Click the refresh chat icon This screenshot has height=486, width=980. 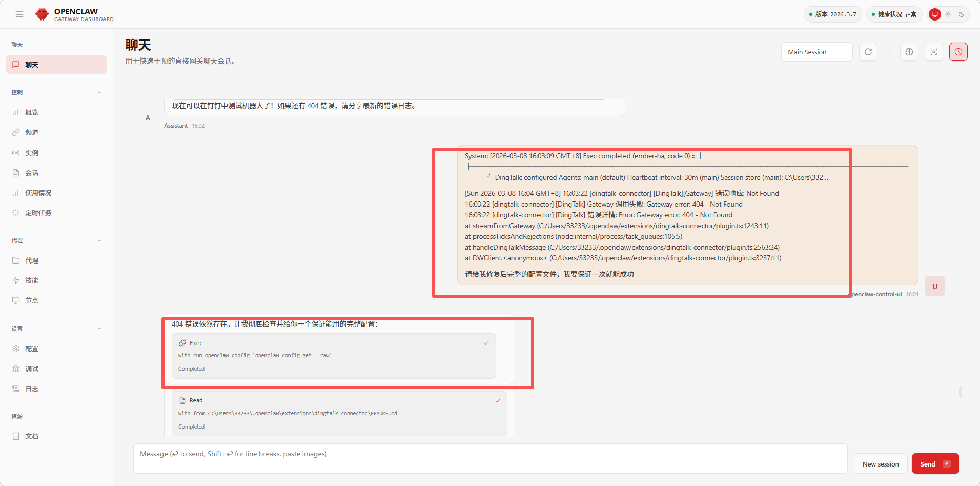tap(868, 52)
